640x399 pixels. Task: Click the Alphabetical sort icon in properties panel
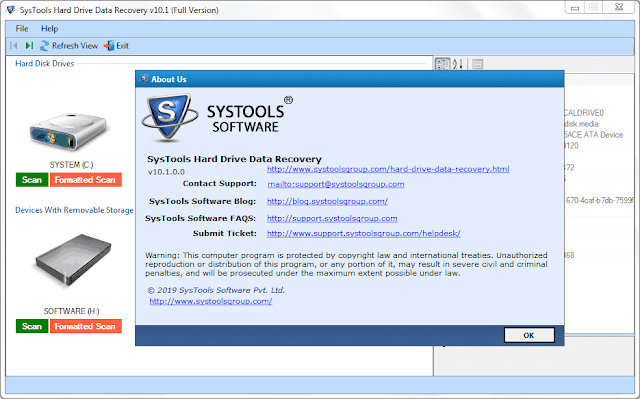458,64
